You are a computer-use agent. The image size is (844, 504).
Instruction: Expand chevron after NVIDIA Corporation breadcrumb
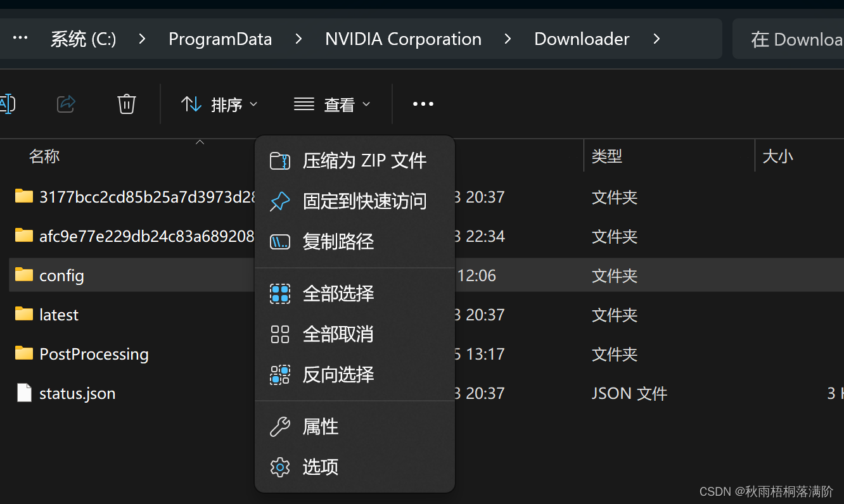(x=508, y=39)
